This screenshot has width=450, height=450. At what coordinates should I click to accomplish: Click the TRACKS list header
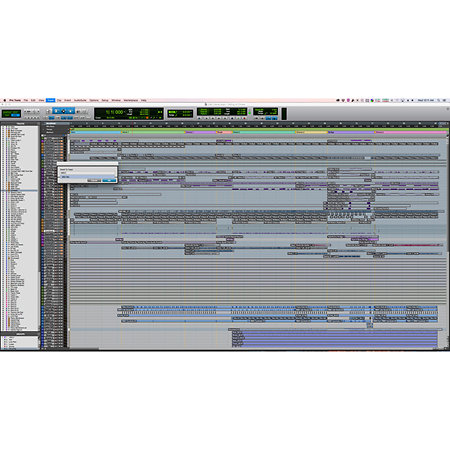click(x=20, y=124)
